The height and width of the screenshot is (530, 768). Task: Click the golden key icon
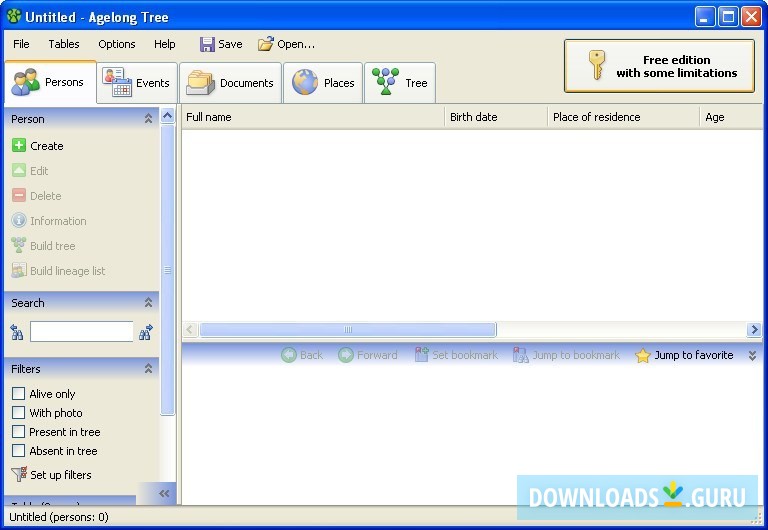point(597,65)
